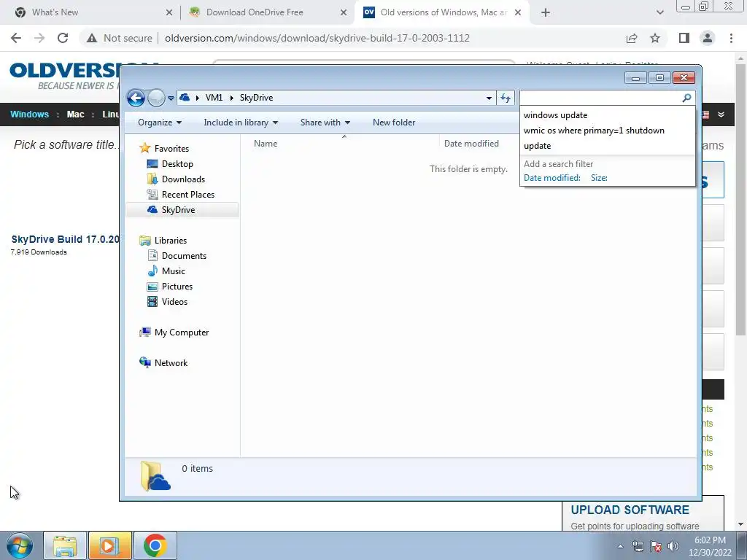Choose the 'update' search suggestion
This screenshot has height=560, width=747.
(538, 146)
